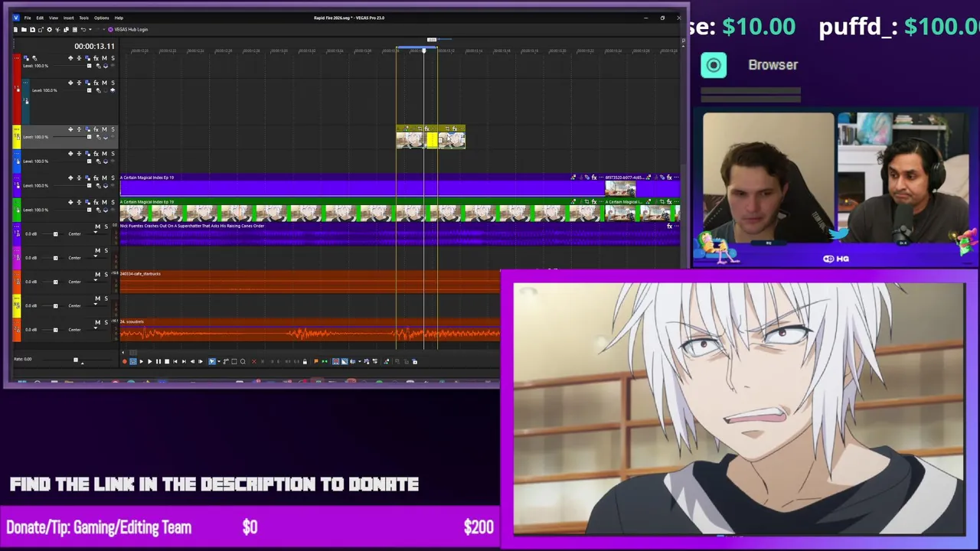Create a new project file icon
The height and width of the screenshot is (551, 980).
coord(15,29)
